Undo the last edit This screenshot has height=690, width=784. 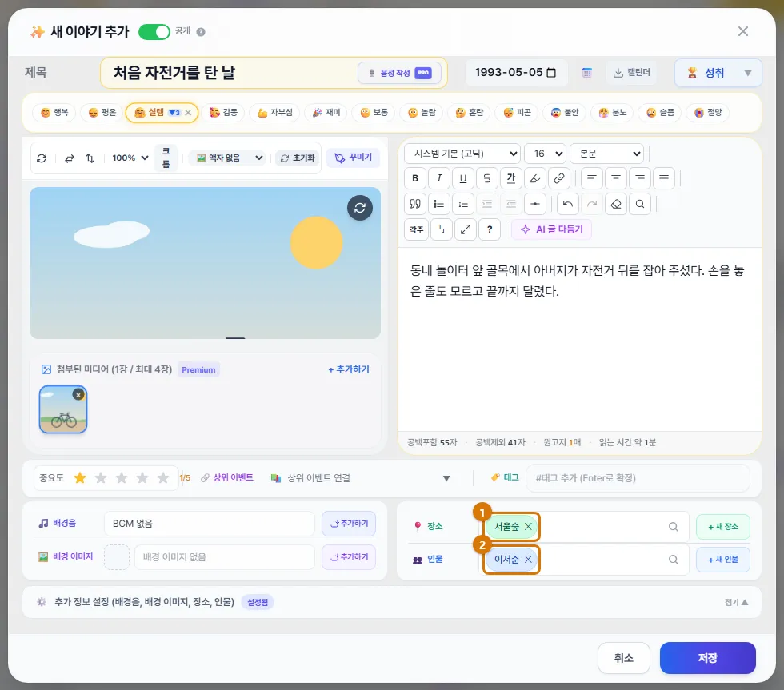(567, 204)
